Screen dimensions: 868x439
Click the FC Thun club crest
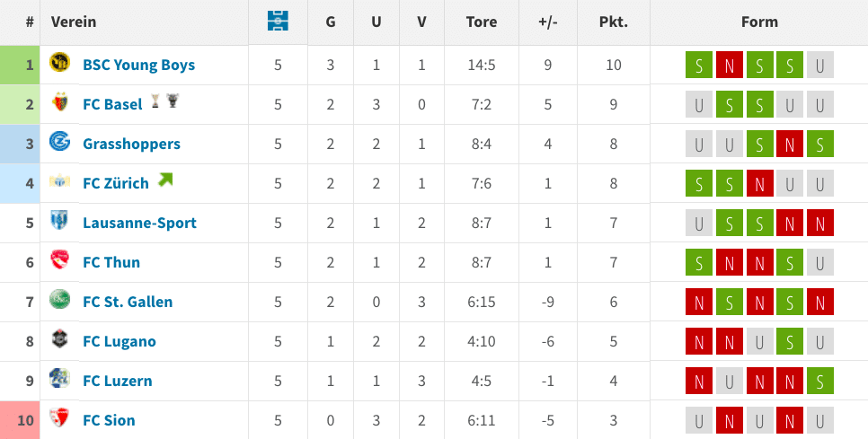pos(59,259)
